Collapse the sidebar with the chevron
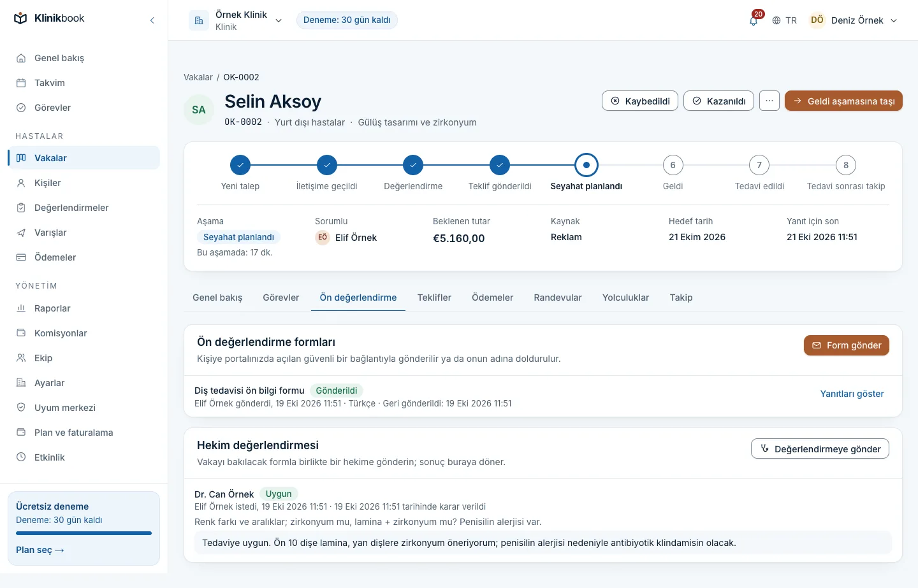 [x=152, y=20]
